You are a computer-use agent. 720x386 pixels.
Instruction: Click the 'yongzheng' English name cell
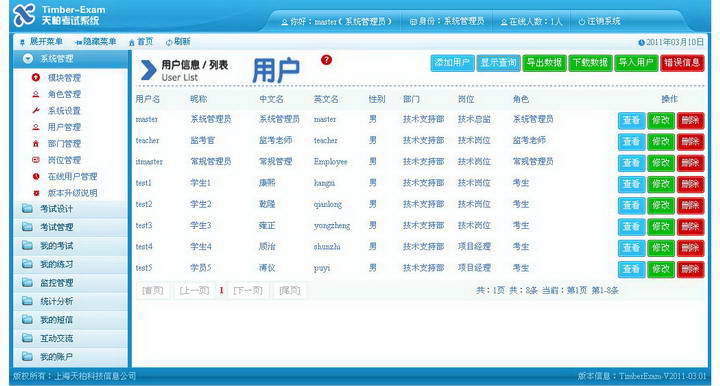click(x=332, y=226)
